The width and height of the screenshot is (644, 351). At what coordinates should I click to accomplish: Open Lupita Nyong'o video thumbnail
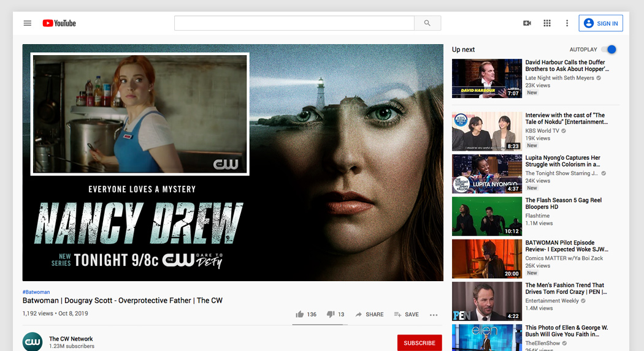pyautogui.click(x=487, y=174)
